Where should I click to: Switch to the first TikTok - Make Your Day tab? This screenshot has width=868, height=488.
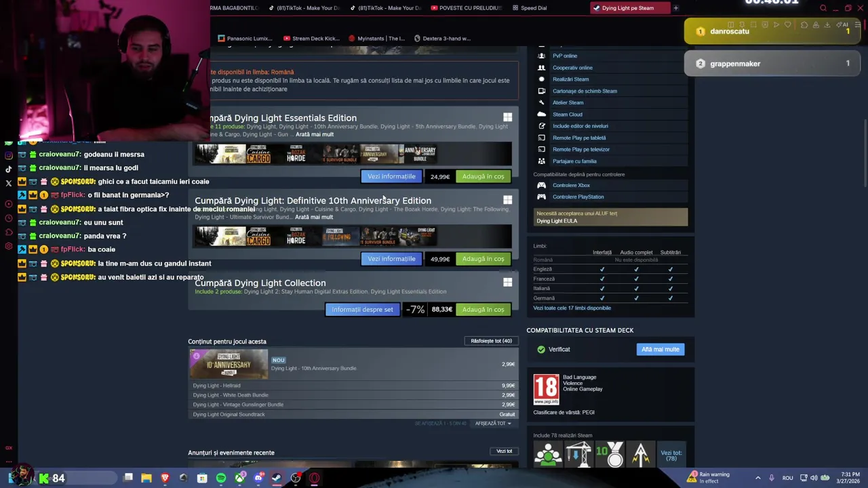click(304, 8)
